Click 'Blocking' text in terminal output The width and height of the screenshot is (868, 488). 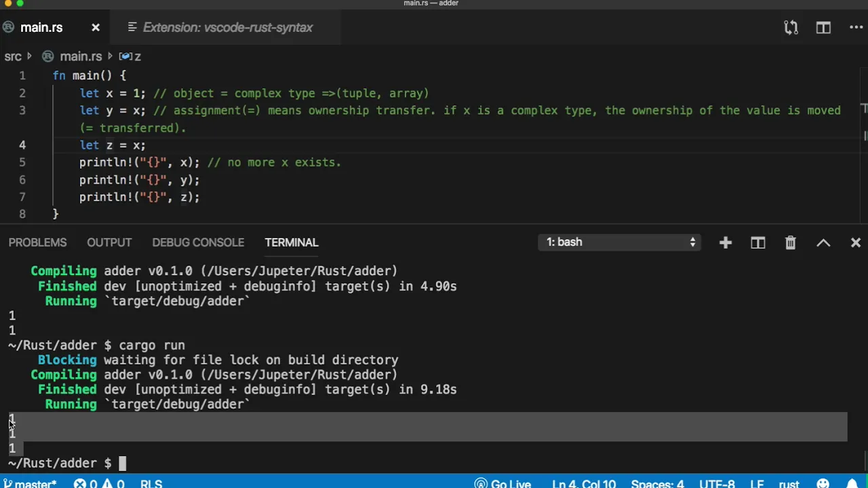point(67,360)
